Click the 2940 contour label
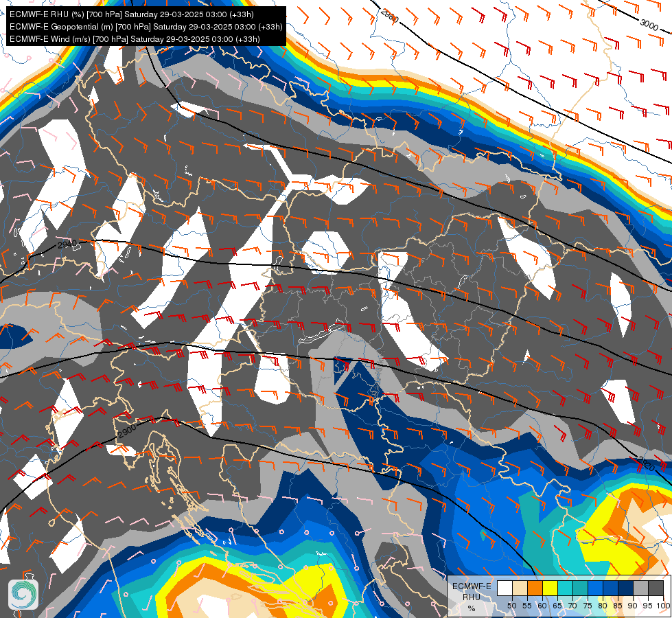672x618 pixels. point(67,244)
